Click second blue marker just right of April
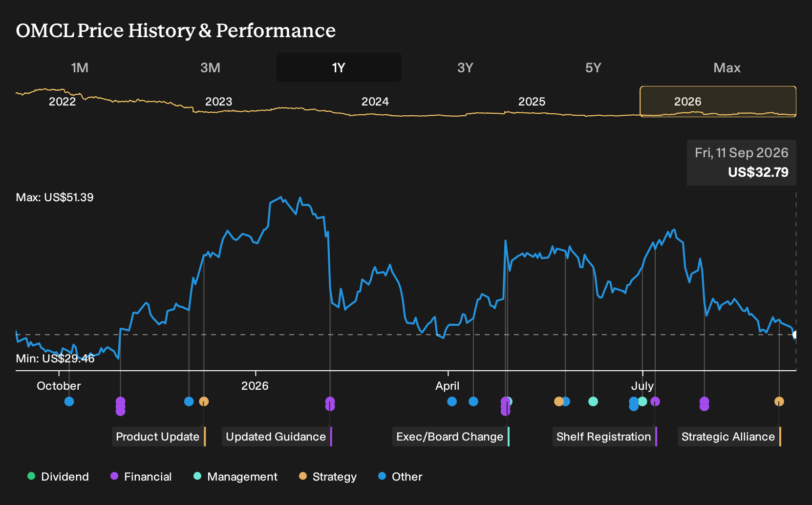The height and width of the screenshot is (505, 812). (x=473, y=401)
